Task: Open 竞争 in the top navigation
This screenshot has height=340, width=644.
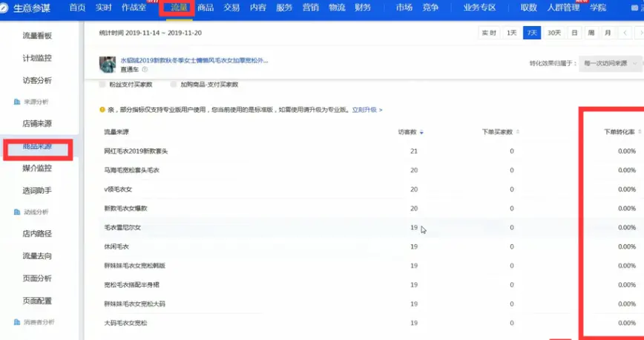Action: coord(430,7)
